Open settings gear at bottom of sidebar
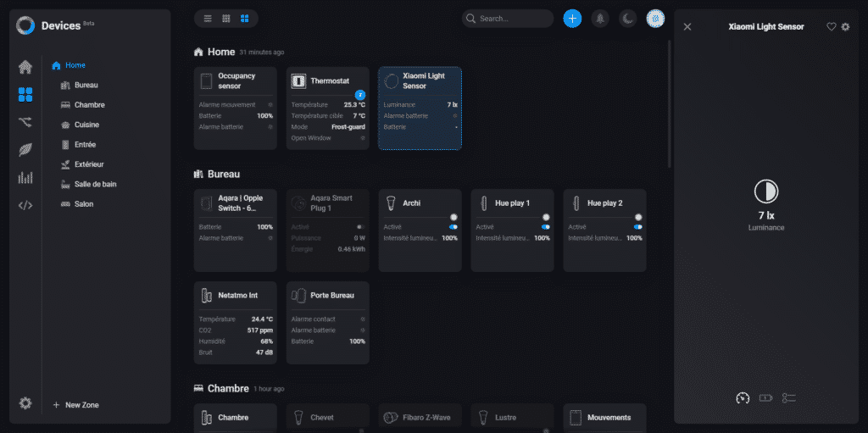The width and height of the screenshot is (868, 433). (25, 403)
